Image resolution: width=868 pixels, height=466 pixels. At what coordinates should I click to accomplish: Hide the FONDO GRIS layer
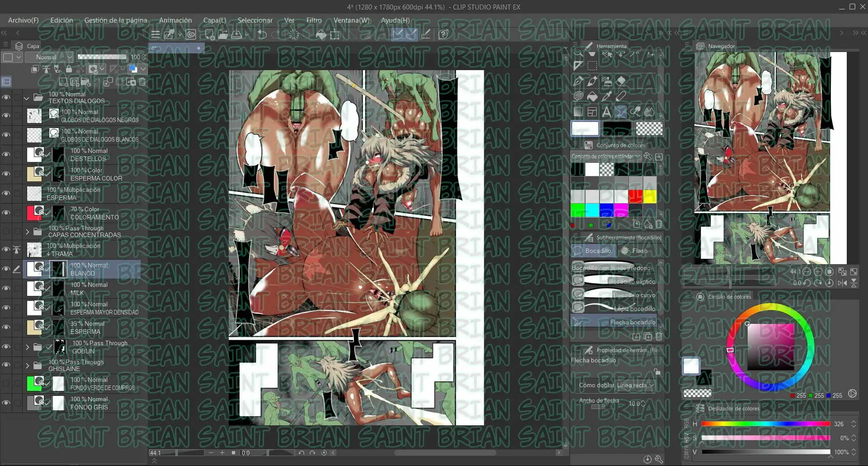click(x=6, y=403)
